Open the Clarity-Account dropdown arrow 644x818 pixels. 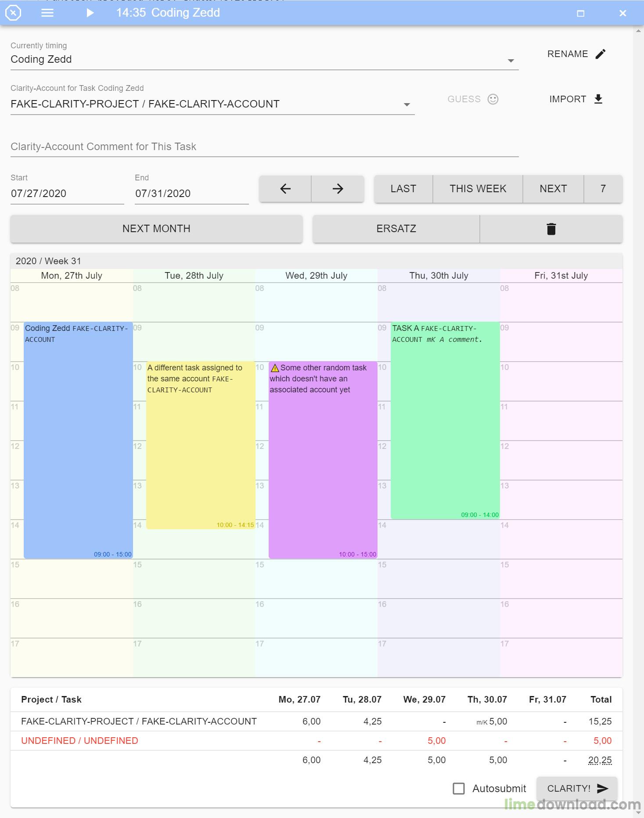tap(407, 104)
